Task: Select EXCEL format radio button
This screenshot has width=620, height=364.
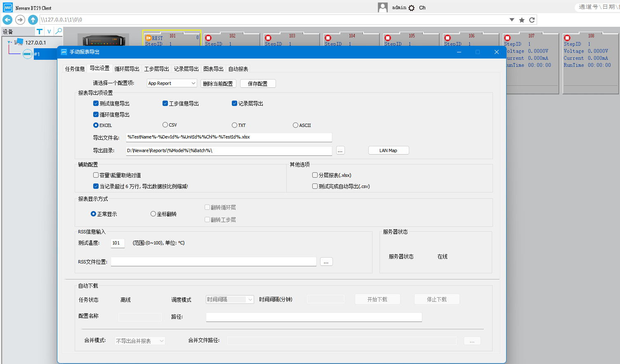Action: click(x=96, y=125)
